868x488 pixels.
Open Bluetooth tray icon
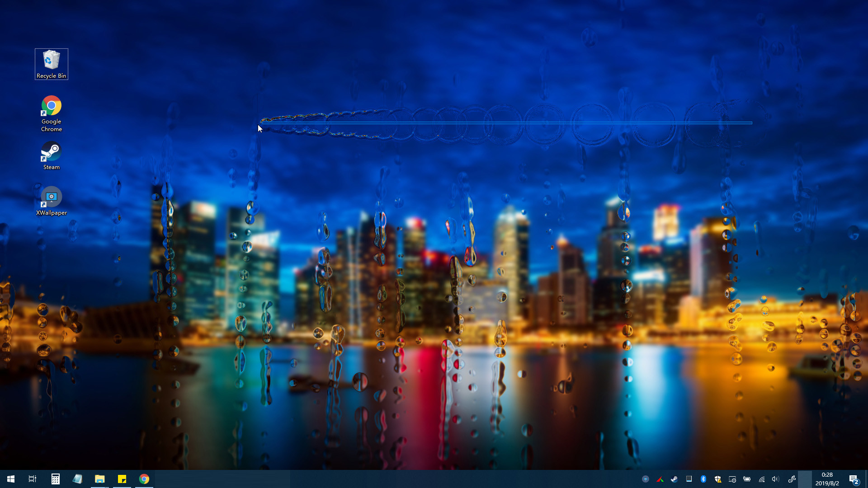703,479
